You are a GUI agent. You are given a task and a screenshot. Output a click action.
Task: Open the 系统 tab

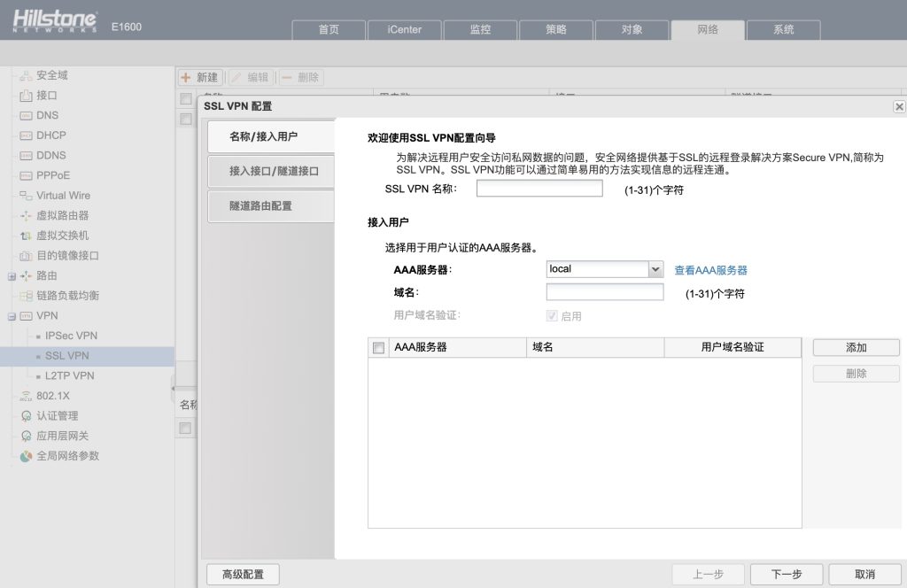[783, 29]
